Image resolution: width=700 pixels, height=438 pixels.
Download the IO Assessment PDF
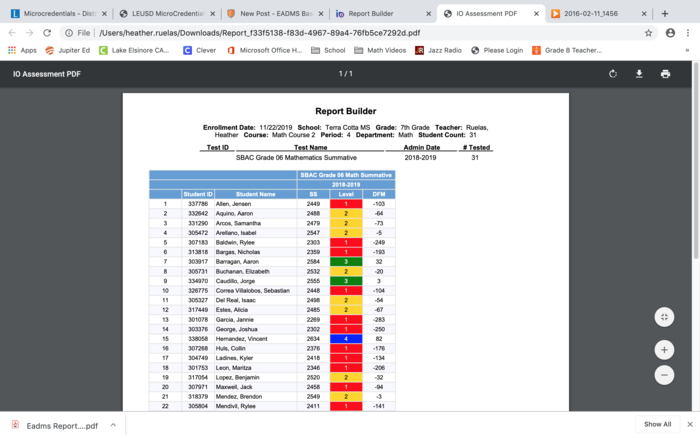[x=639, y=74]
